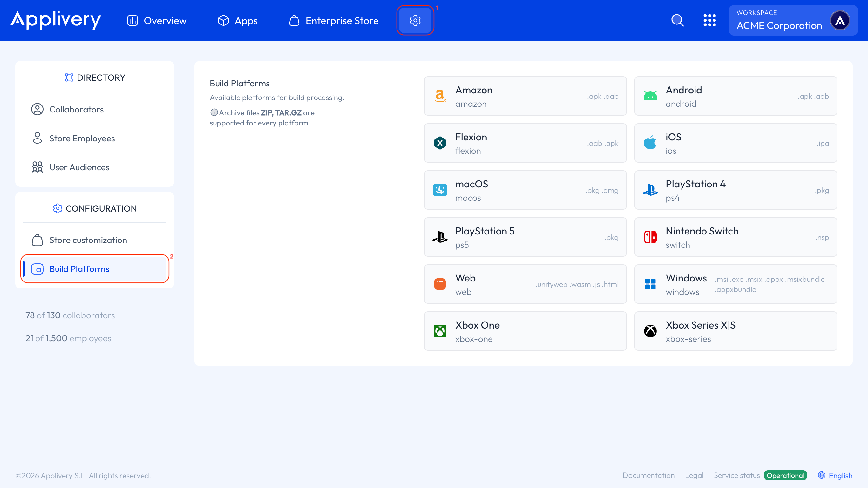Click the macOS Finder icon
The width and height of the screenshot is (868, 488).
tap(440, 190)
